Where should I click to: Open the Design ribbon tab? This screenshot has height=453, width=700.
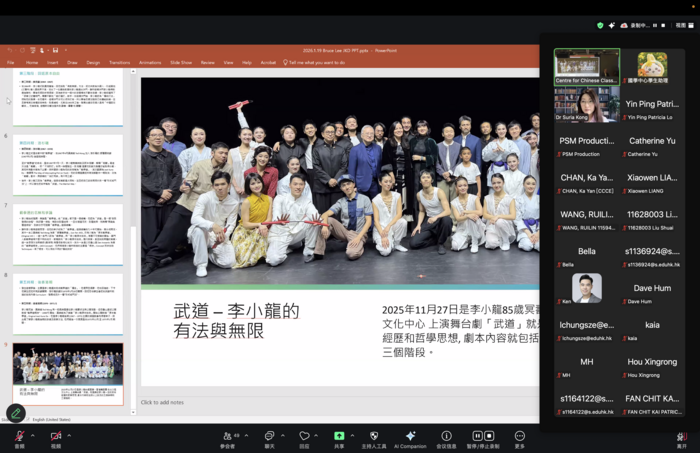(x=93, y=62)
